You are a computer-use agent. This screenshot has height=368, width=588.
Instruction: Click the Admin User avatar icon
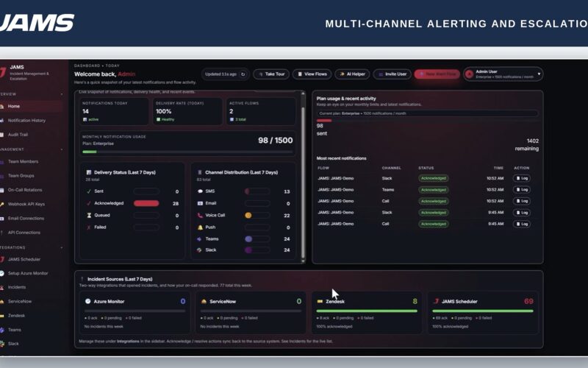469,74
